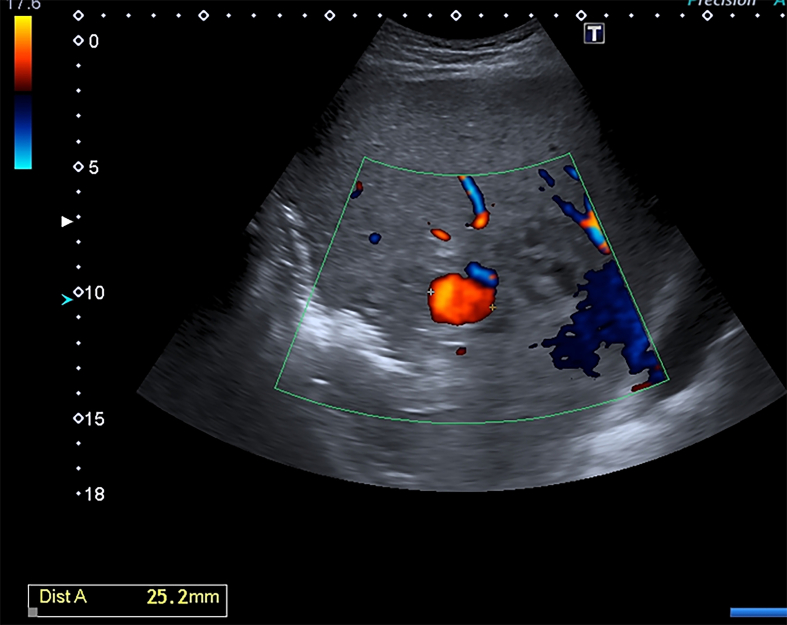This screenshot has height=625, width=787.
Task: Click the blue bar at bottom right
Action: [758, 612]
